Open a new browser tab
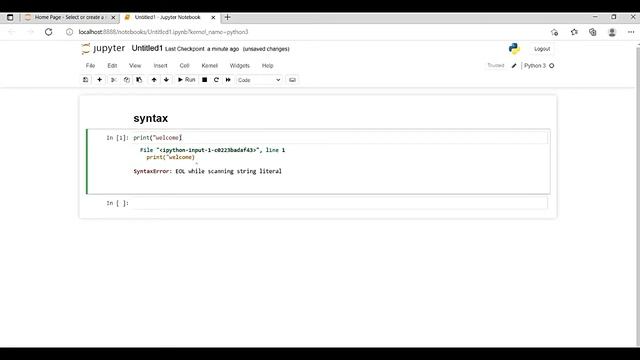640x360 pixels. [x=227, y=17]
